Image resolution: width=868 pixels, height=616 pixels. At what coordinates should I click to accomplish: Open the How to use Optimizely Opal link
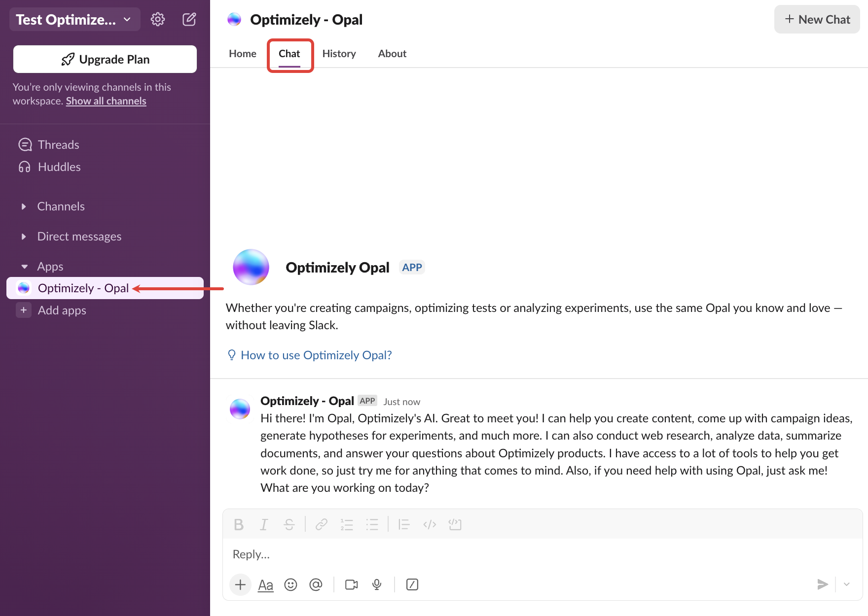316,355
